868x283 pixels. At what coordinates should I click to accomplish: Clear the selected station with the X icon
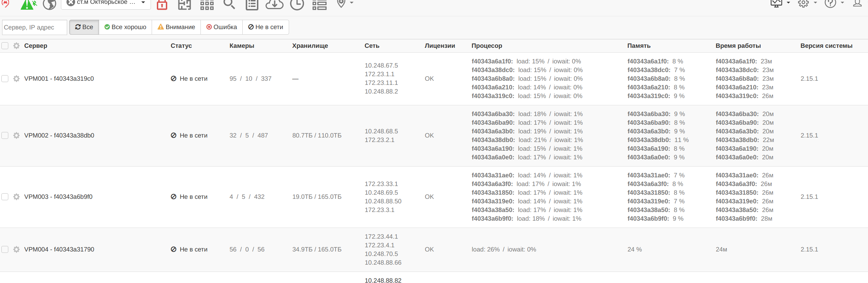(x=71, y=3)
